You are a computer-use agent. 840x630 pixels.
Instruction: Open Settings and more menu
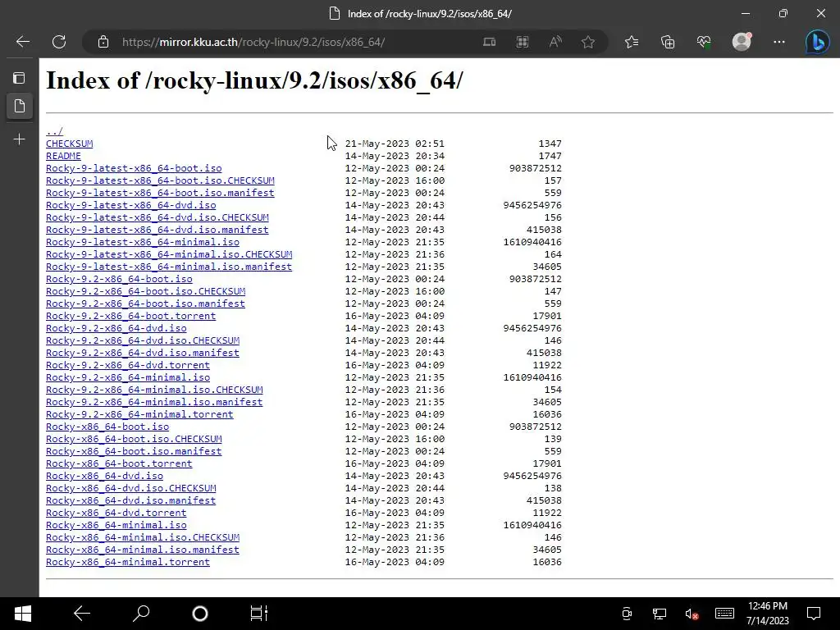tap(779, 42)
